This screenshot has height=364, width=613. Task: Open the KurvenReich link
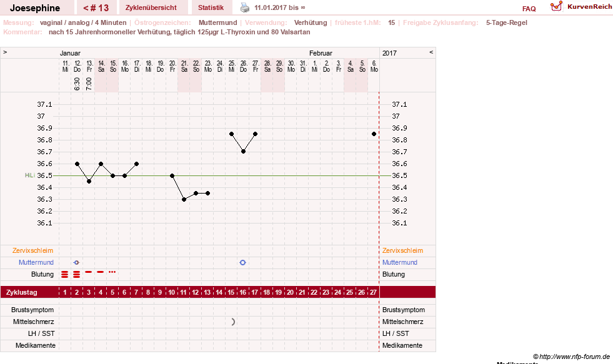point(589,7)
